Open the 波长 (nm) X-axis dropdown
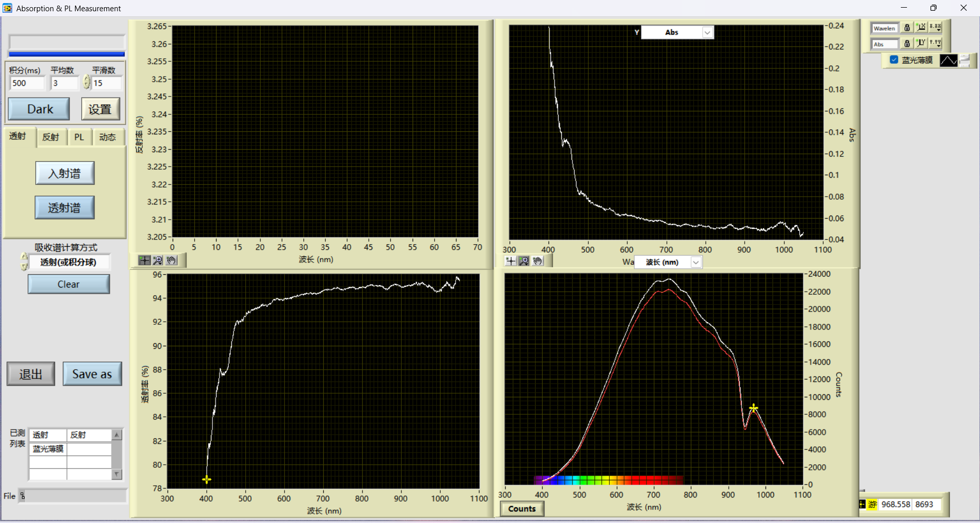 [696, 262]
